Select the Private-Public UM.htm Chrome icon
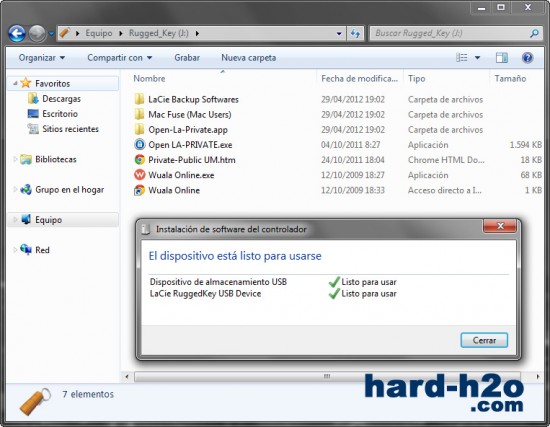The image size is (550, 427). tap(139, 160)
